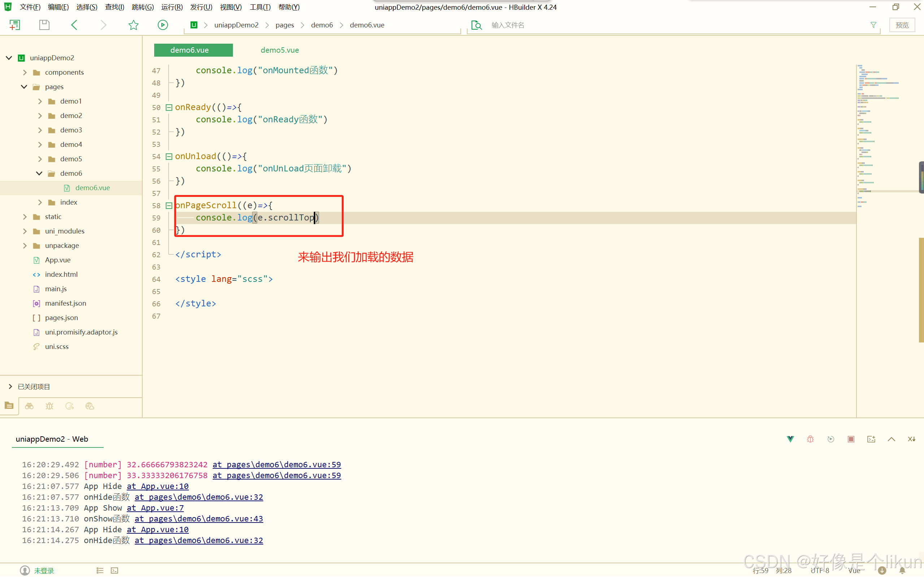The image size is (924, 577).
Task: Expand the 已关闭项目 section
Action: point(10,386)
